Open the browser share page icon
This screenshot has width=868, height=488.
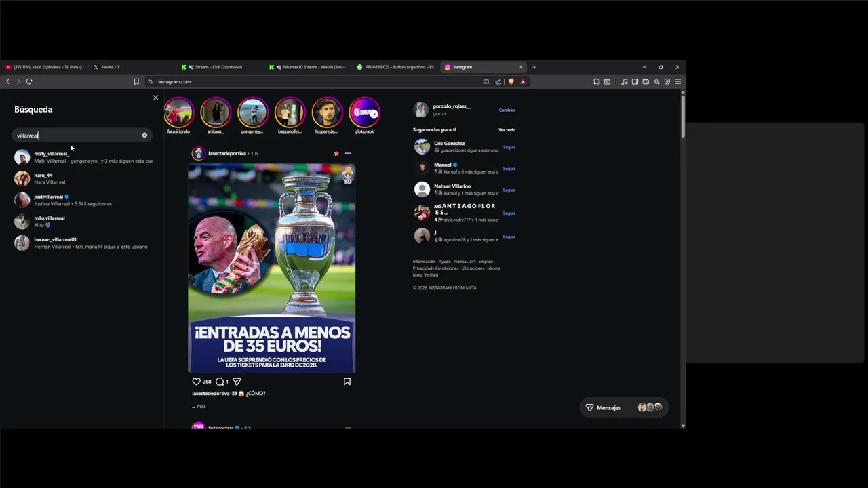pyautogui.click(x=498, y=81)
